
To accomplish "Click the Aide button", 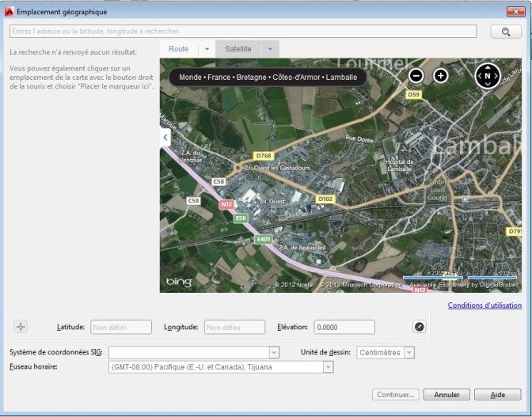I will click(x=498, y=394).
